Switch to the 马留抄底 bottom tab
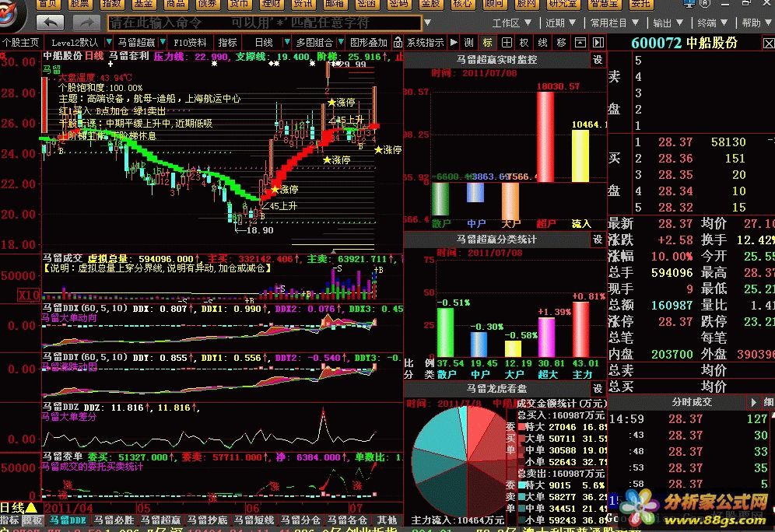Screen dimensions: 775x532 (x=207, y=520)
